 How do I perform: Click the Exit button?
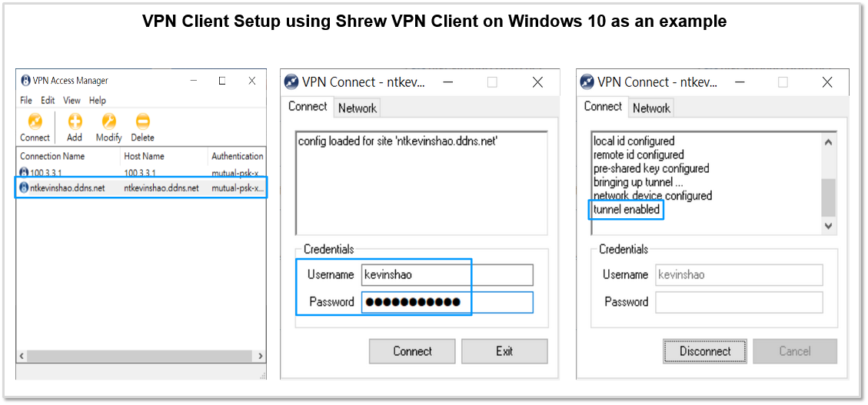click(x=504, y=351)
